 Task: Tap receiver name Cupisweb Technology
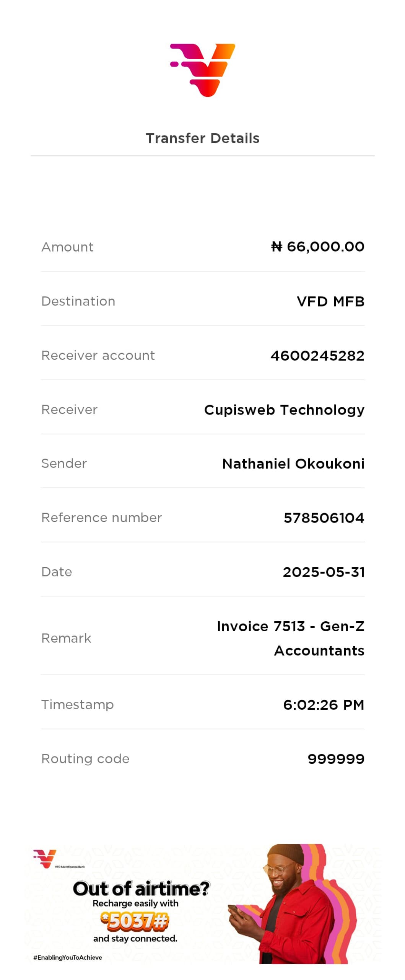pyautogui.click(x=284, y=410)
